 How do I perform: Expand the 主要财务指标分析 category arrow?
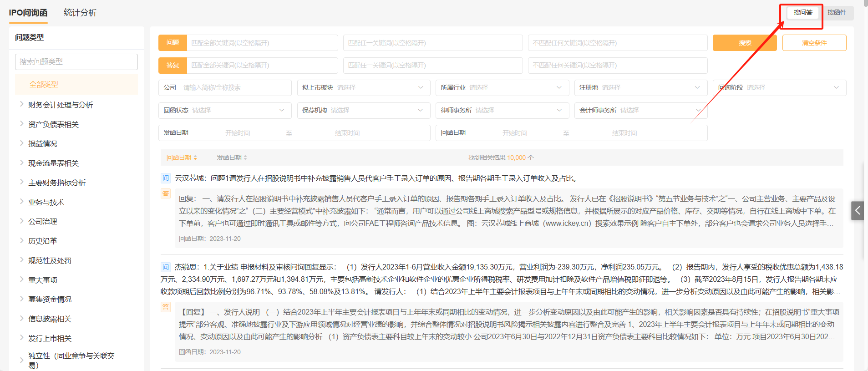click(x=21, y=182)
